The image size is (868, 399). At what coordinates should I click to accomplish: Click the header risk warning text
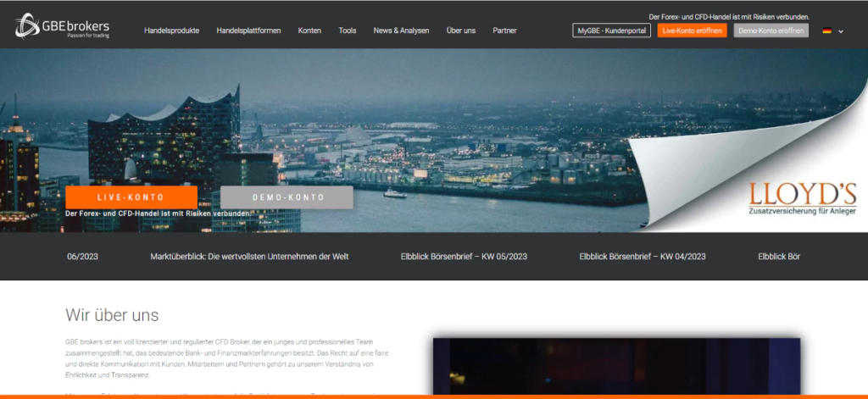729,17
